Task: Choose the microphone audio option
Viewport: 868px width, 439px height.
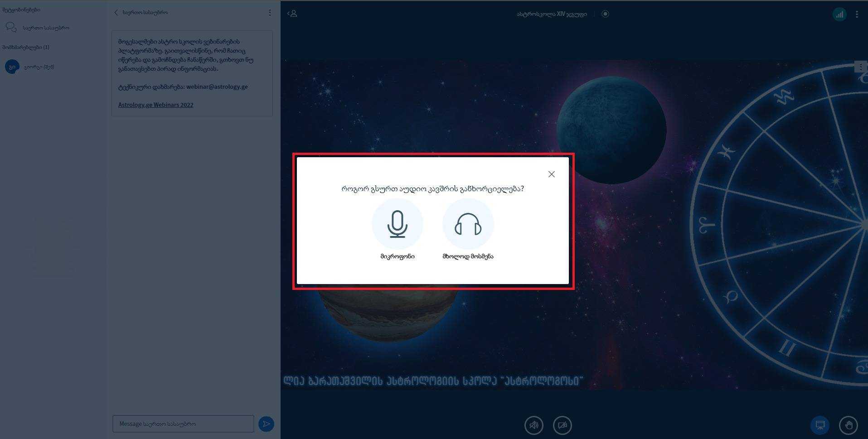Action: point(398,224)
